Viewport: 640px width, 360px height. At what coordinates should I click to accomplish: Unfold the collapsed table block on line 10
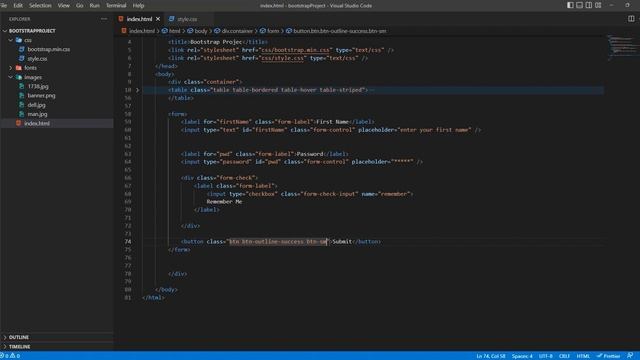[138, 90]
